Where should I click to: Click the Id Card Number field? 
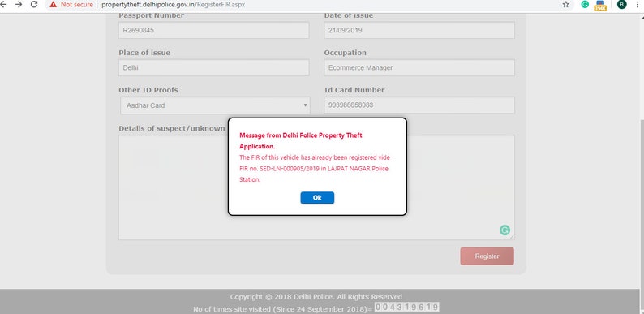pos(419,105)
